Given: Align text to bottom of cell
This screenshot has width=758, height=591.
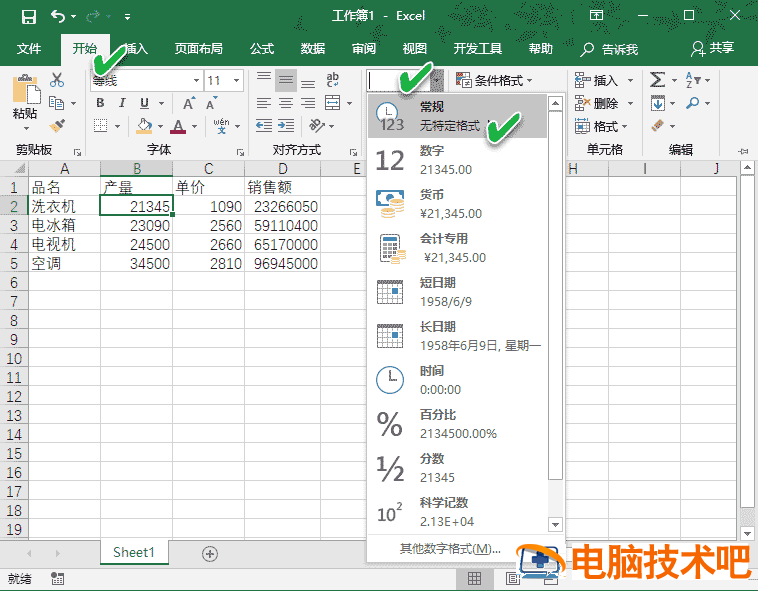Looking at the screenshot, I should point(308,81).
